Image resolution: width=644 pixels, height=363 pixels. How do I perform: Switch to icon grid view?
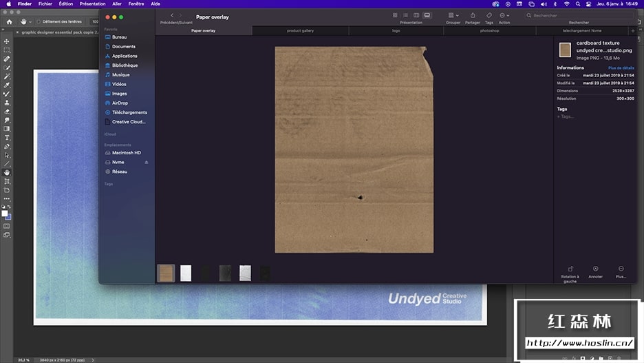(395, 15)
